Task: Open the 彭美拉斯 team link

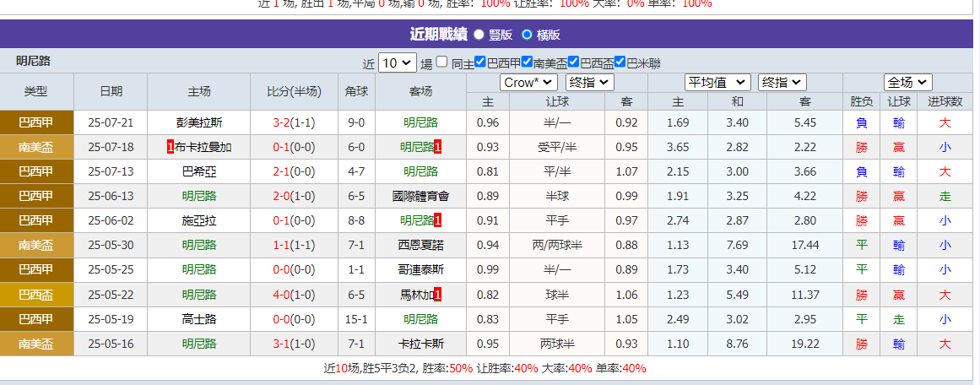Action: 199,122
